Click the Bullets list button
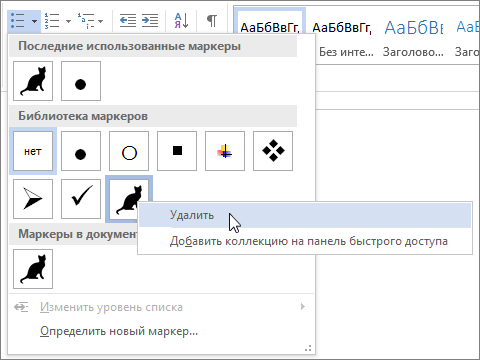This screenshot has height=360, width=480. (x=18, y=21)
